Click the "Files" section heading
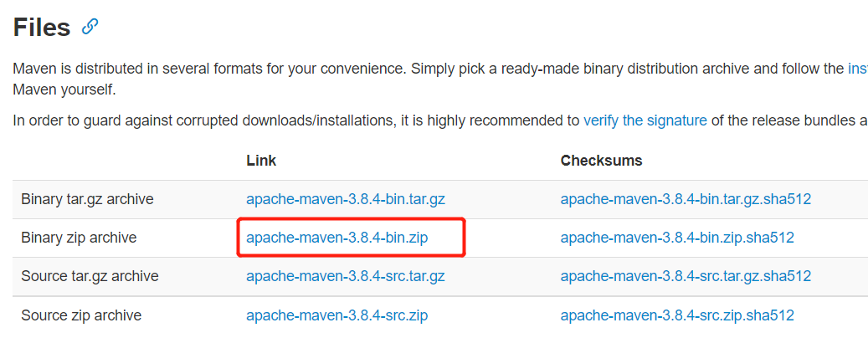The image size is (868, 338). click(x=42, y=27)
